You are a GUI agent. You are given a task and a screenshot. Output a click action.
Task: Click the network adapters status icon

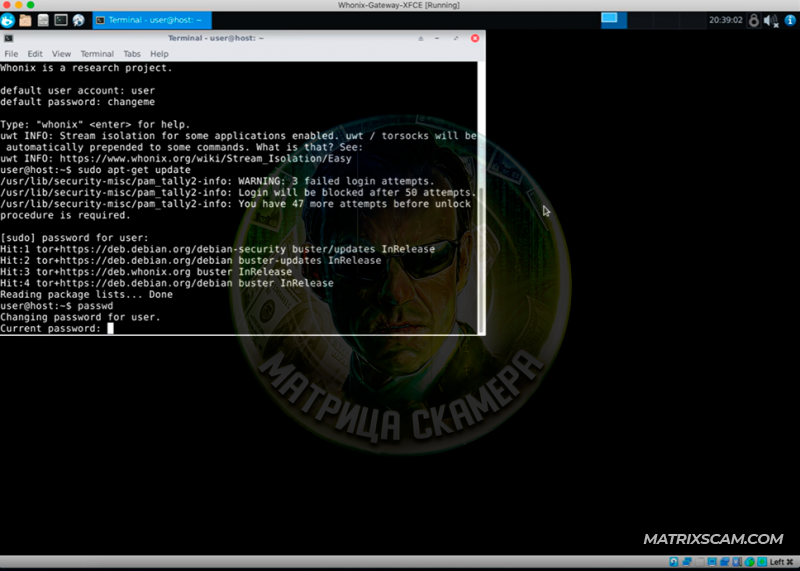[687, 562]
